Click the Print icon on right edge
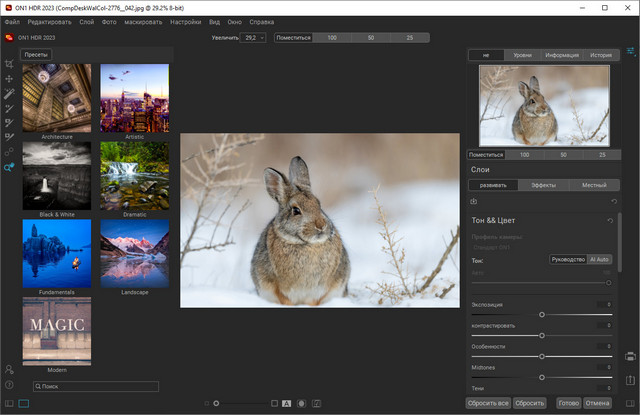Screen dimensions: 640x415 [631, 356]
